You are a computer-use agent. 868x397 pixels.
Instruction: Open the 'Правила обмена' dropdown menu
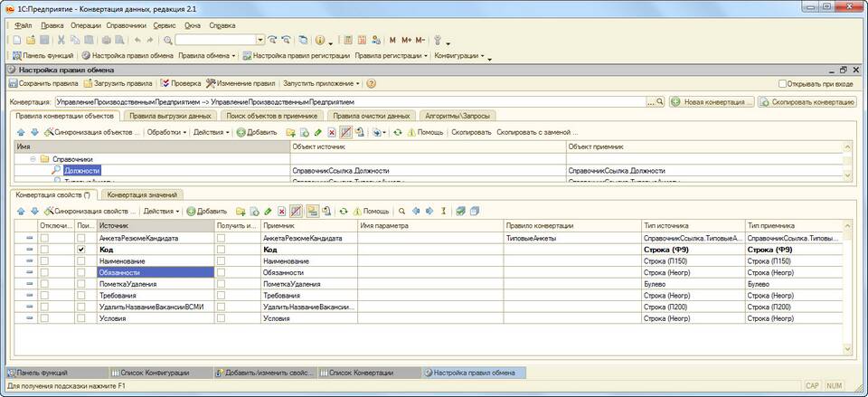pyautogui.click(x=206, y=55)
